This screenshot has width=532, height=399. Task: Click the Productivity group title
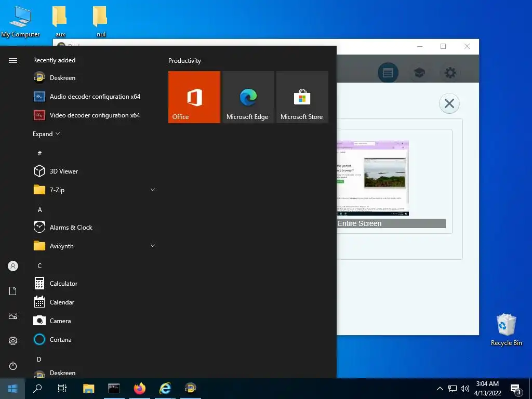tap(184, 61)
